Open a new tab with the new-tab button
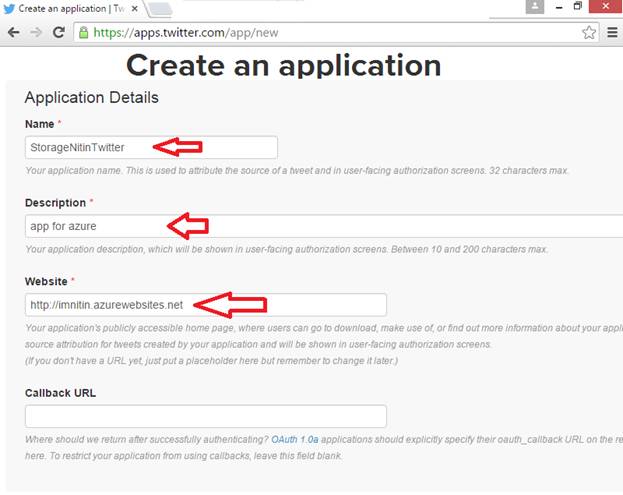 tap(161, 9)
